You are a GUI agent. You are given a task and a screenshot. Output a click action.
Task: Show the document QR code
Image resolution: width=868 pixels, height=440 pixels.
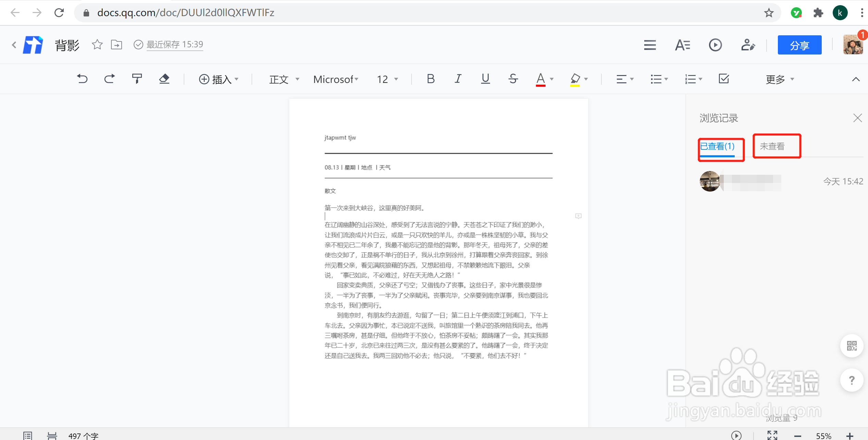point(852,346)
